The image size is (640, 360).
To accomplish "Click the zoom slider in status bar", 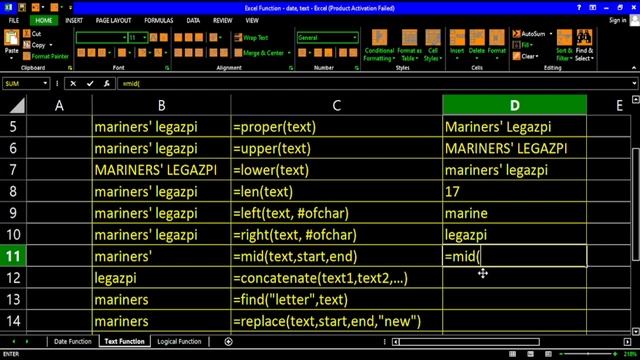I will [588, 354].
